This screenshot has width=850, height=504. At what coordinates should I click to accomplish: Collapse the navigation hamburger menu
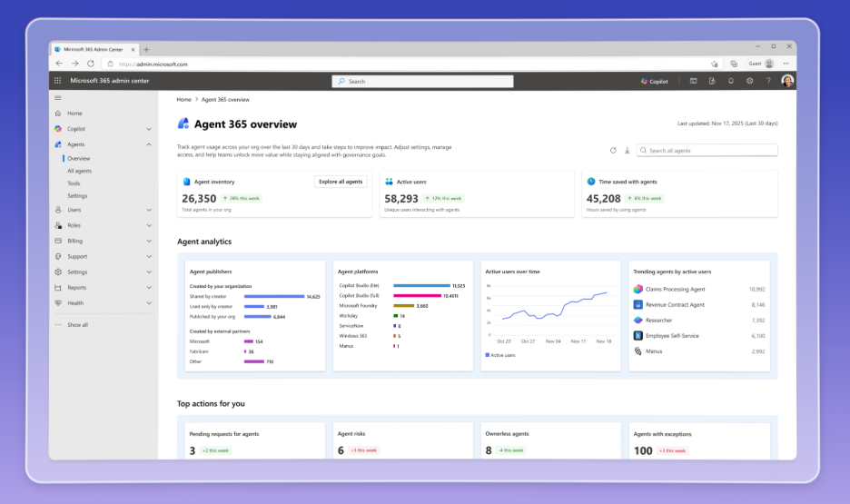point(58,97)
